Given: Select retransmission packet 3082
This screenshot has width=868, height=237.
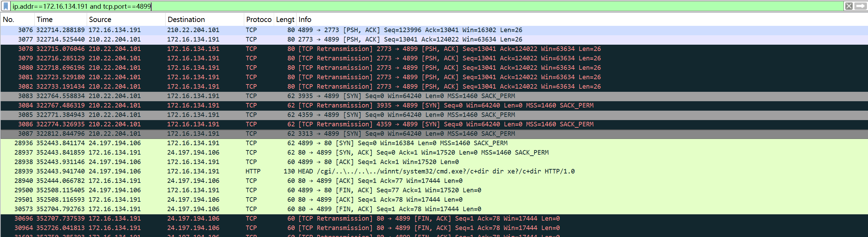Looking at the screenshot, I should click(434, 87).
